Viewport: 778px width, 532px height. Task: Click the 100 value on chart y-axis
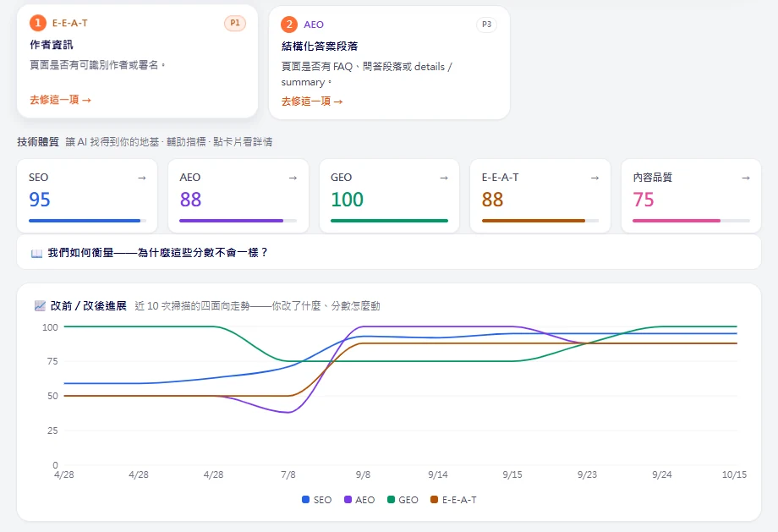50,327
